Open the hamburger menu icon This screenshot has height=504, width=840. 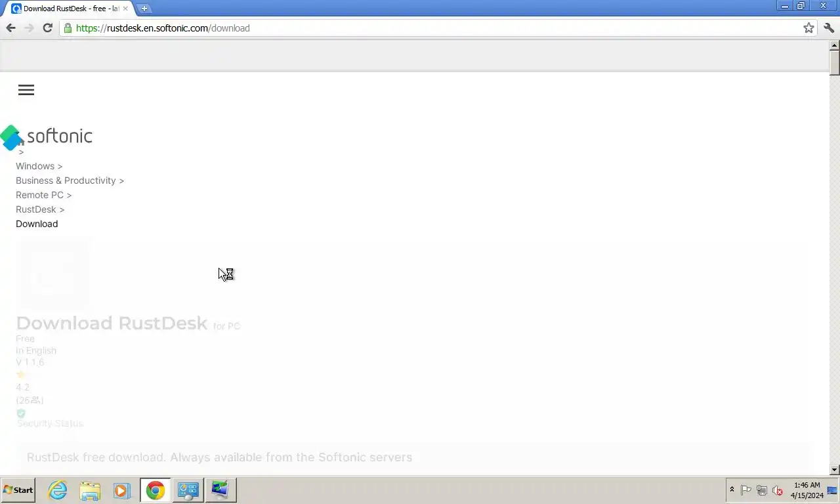click(26, 91)
